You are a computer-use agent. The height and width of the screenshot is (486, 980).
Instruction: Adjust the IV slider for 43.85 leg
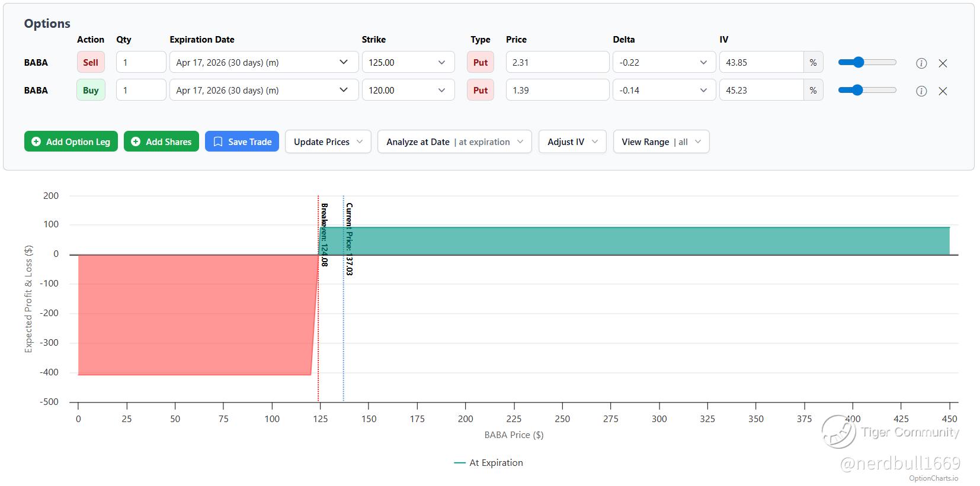[x=859, y=62]
